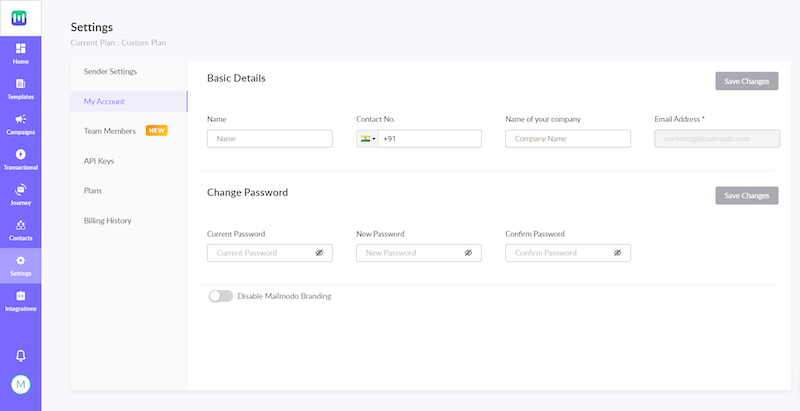This screenshot has width=800, height=411.
Task: Show Confirm Password using eye icon
Action: 617,253
